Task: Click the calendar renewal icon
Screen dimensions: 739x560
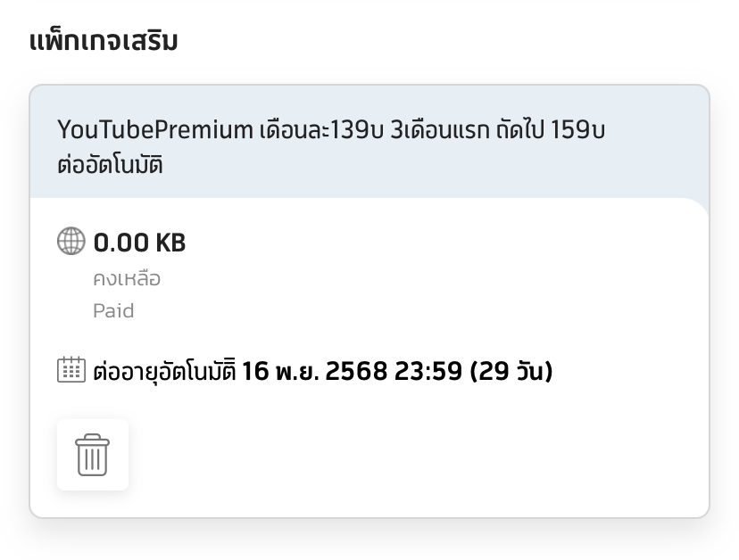Action: 71,370
